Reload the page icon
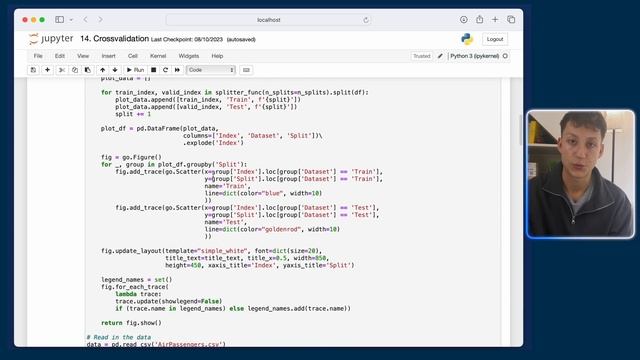This screenshot has width=640, height=360. pyautogui.click(x=366, y=20)
